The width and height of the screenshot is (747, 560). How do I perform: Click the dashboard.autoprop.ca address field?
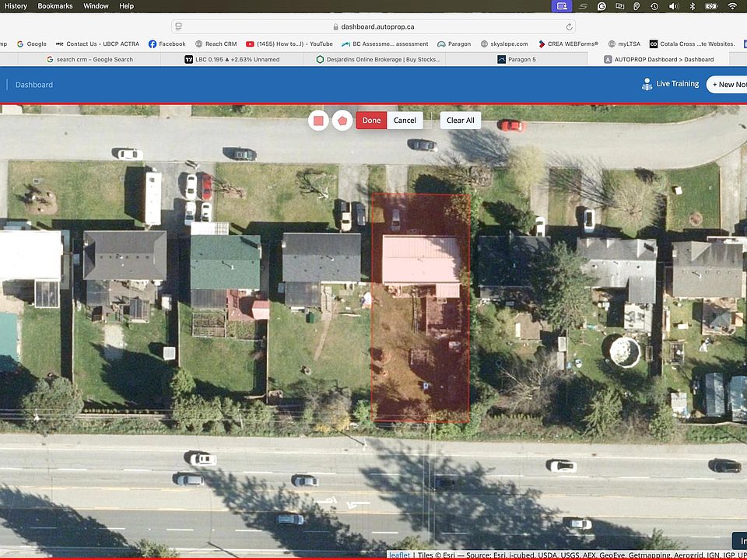pos(372,26)
